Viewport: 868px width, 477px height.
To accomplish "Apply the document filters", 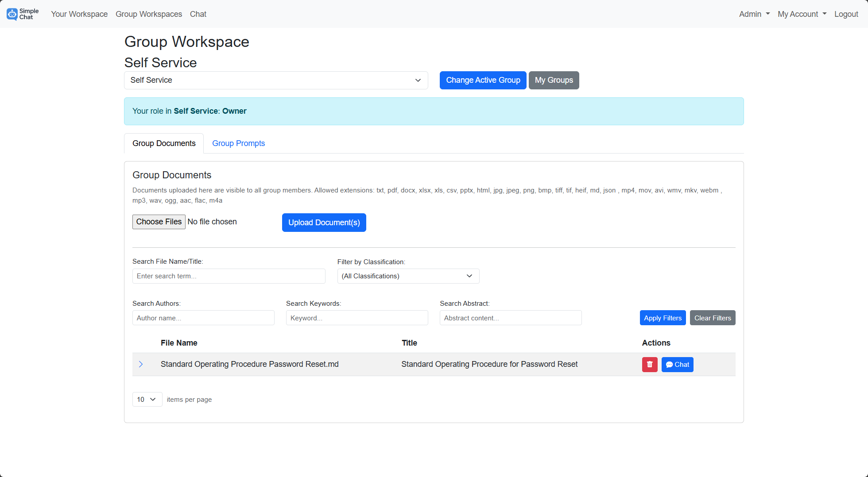I will click(x=663, y=318).
